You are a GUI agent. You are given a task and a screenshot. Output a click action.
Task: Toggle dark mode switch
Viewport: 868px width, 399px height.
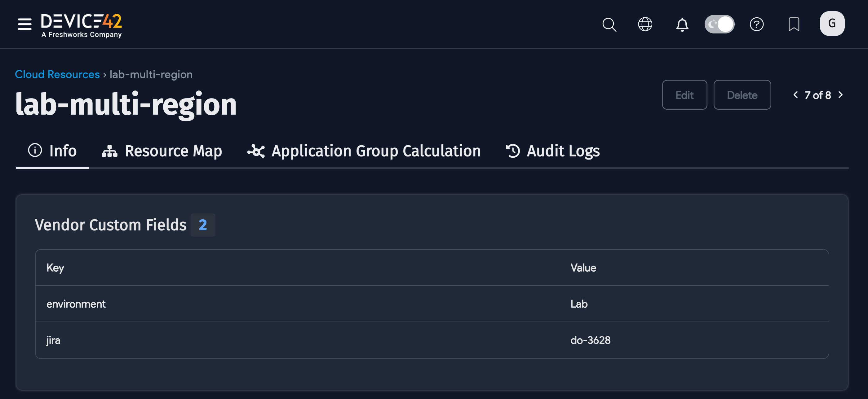point(720,24)
